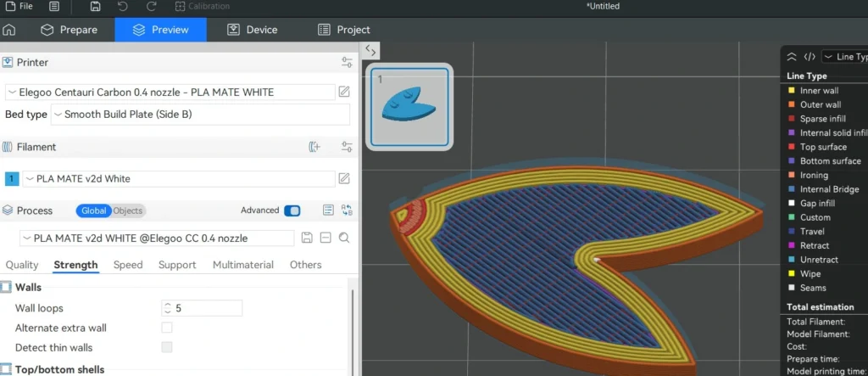Collapse the sidebar with the arrows icon

point(370,51)
